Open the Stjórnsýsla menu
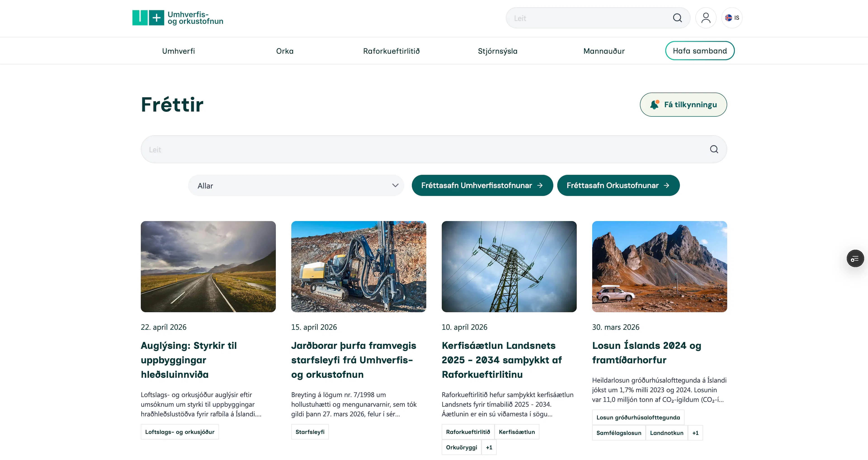The width and height of the screenshot is (868, 460). [x=497, y=51]
